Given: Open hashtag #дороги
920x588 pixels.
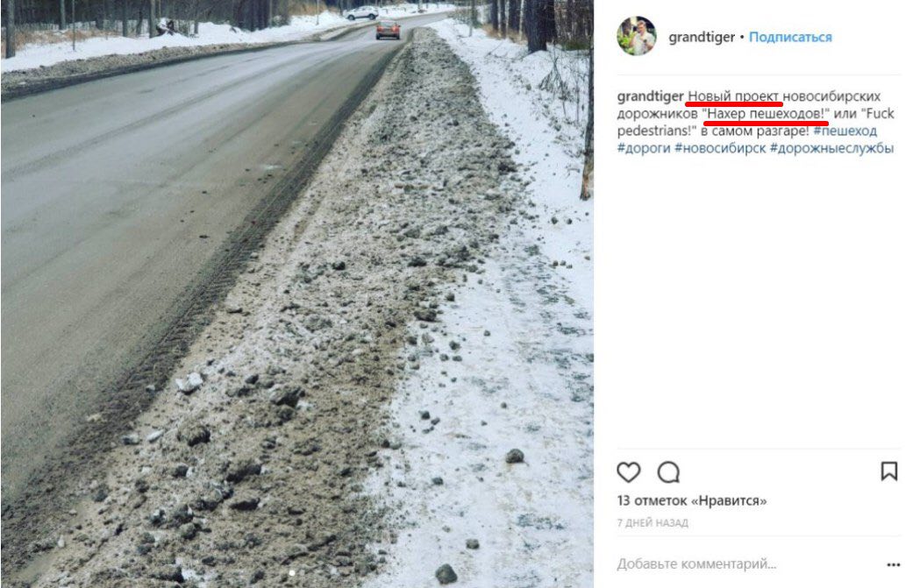Looking at the screenshot, I should pos(644,148).
